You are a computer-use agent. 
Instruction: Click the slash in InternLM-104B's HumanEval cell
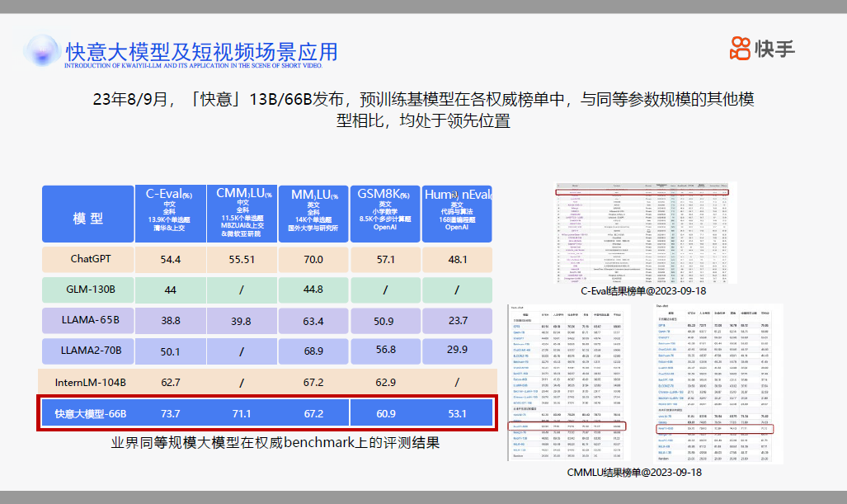pos(457,383)
